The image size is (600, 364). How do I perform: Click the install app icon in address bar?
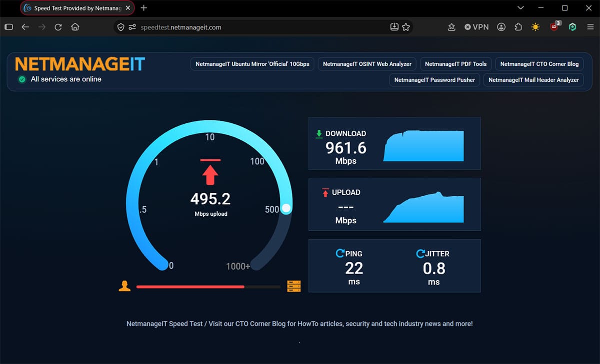tap(394, 27)
